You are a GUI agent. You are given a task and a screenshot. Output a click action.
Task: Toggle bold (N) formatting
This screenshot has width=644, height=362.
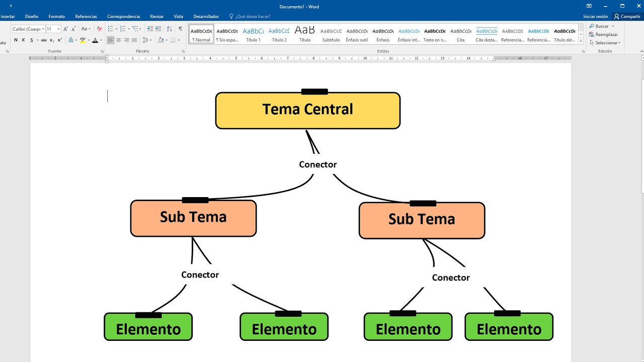16,40
